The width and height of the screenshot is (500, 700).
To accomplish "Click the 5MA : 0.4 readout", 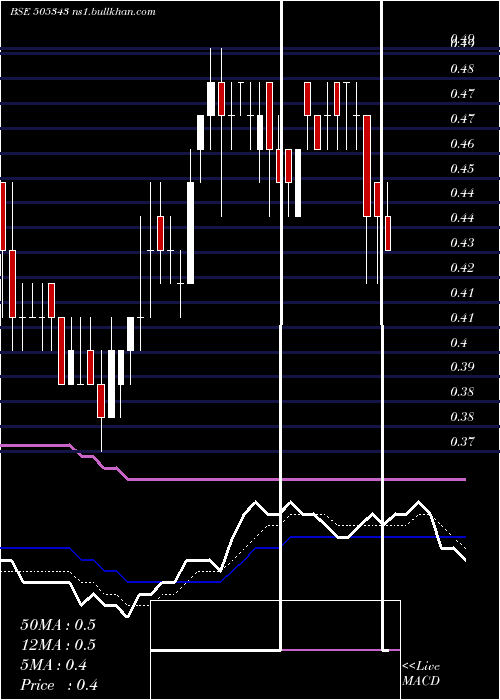I will [54, 665].
